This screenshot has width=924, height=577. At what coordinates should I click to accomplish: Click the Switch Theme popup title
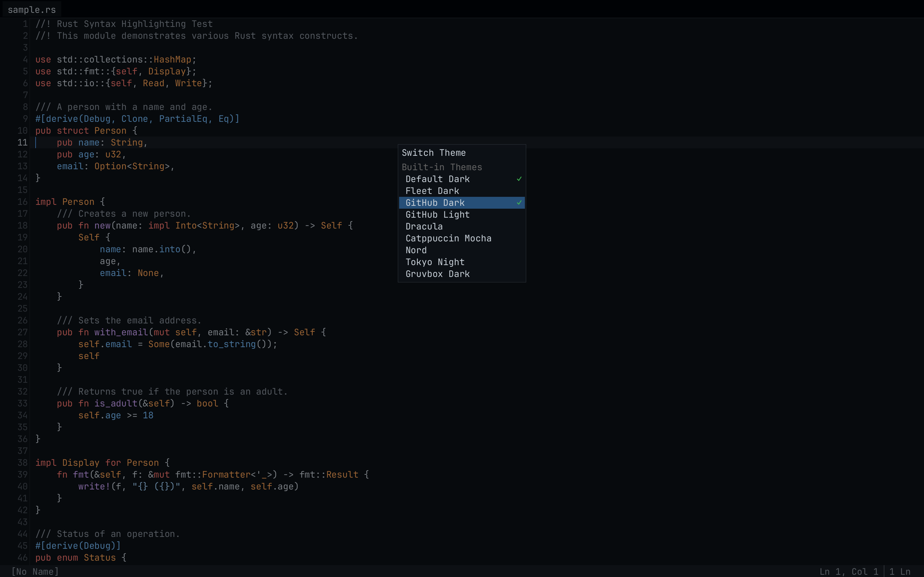433,153
